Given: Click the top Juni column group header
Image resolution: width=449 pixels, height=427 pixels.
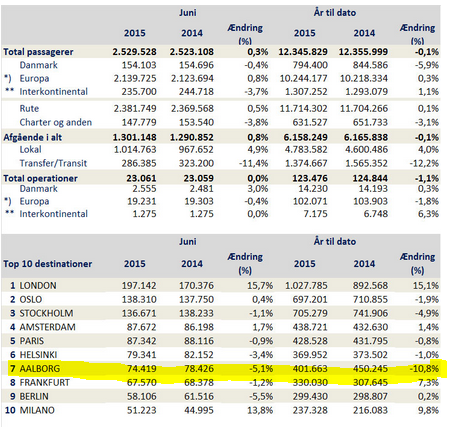Looking at the screenshot, I should tap(188, 13).
